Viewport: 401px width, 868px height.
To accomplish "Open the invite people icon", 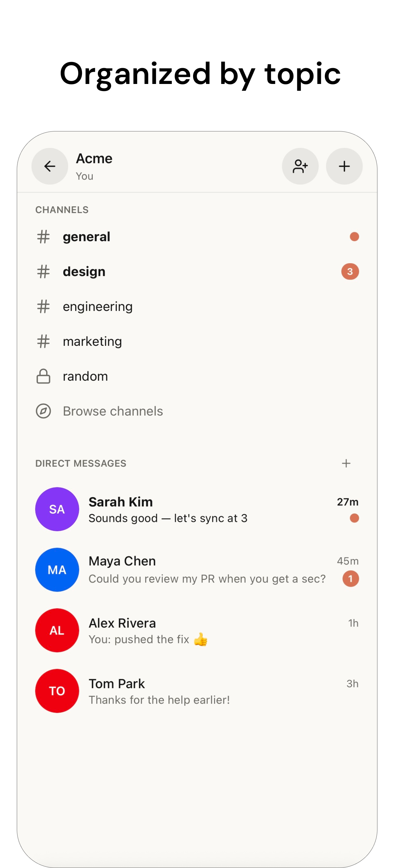I will (300, 166).
